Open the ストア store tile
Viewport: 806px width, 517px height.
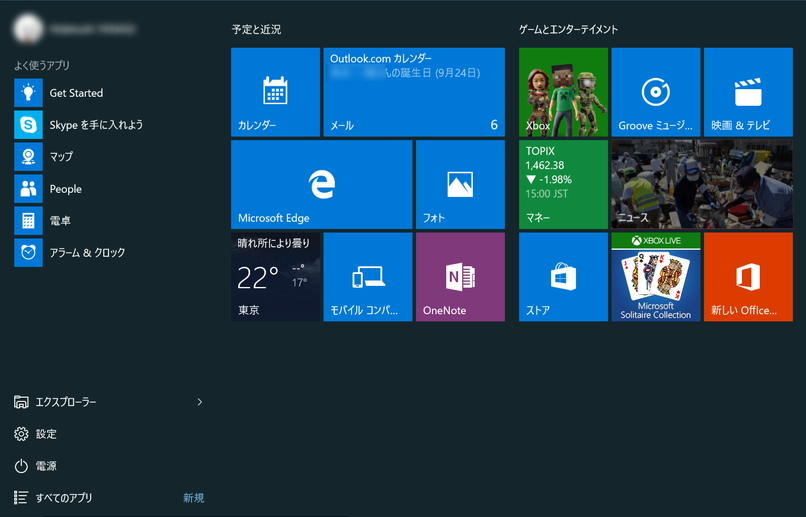563,277
